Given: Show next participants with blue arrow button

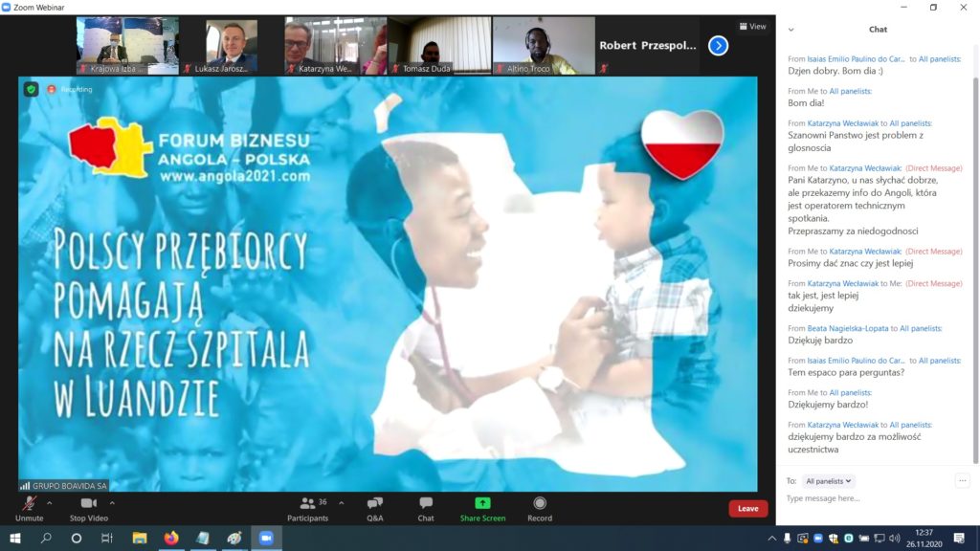Looking at the screenshot, I should pos(718,45).
